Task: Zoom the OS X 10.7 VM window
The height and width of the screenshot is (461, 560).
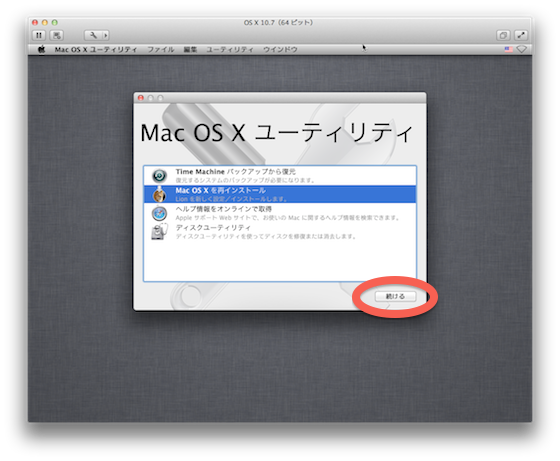Action: click(x=55, y=22)
